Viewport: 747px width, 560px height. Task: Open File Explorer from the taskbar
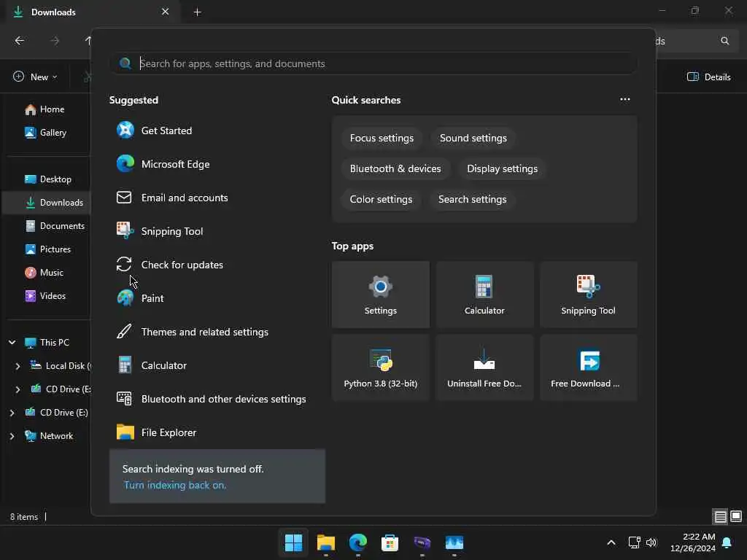coord(326,542)
